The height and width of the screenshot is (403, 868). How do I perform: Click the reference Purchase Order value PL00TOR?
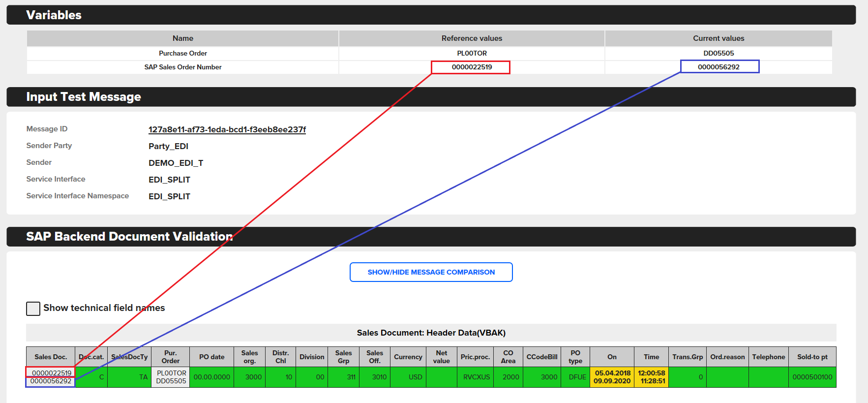471,53
